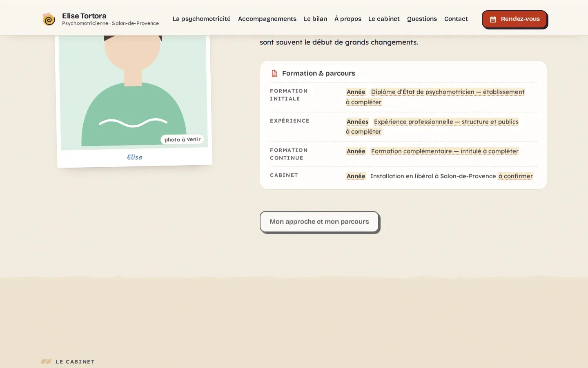Viewport: 588px width, 368px height.
Task: Click "Année" in the Formation initiale row
Action: [356, 92]
